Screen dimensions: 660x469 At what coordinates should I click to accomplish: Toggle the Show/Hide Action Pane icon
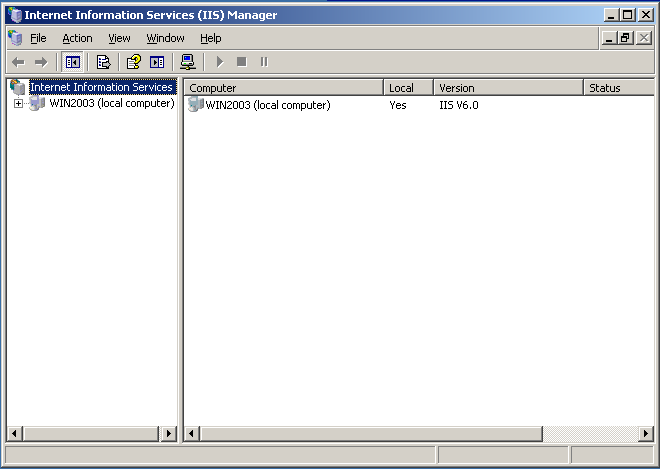[x=157, y=62]
